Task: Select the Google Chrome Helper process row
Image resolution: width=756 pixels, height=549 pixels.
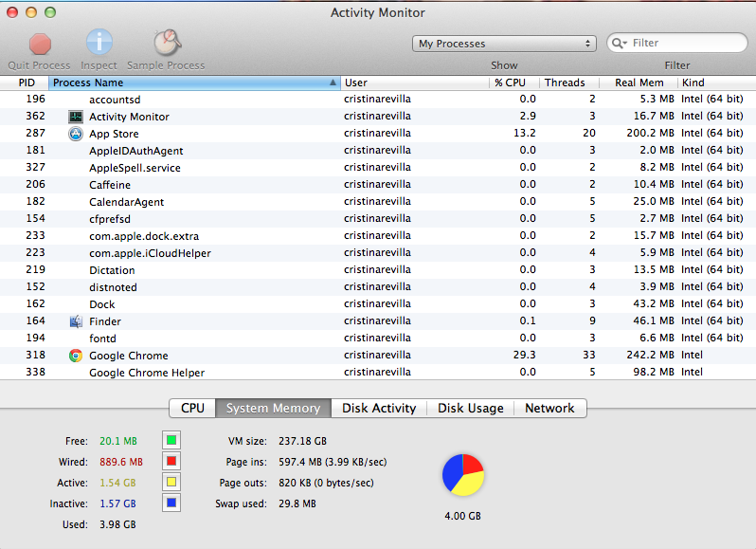Action: click(378, 373)
